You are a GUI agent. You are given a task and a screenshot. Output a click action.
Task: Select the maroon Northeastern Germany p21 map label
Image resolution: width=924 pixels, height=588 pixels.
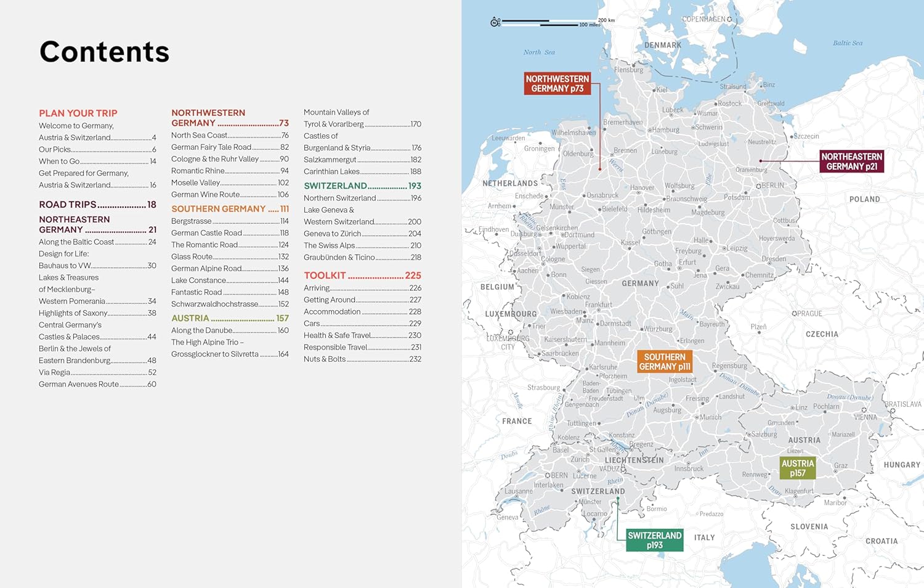tap(851, 161)
